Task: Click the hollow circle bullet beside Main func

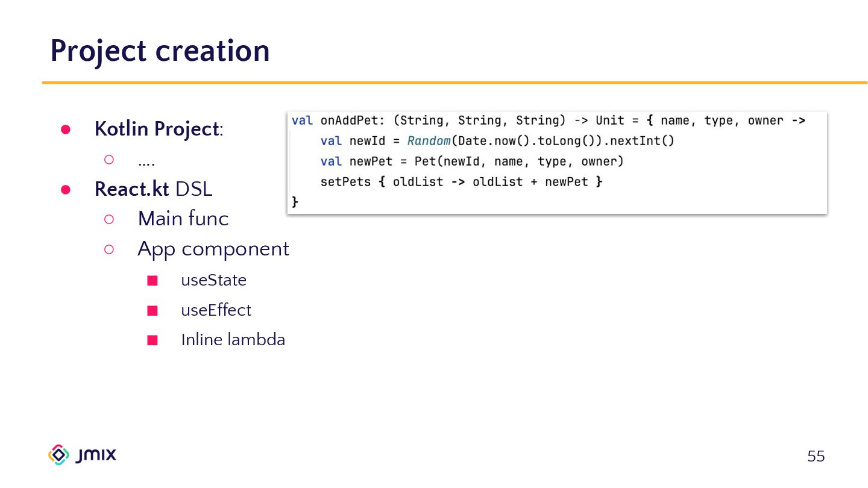Action: click(x=108, y=219)
